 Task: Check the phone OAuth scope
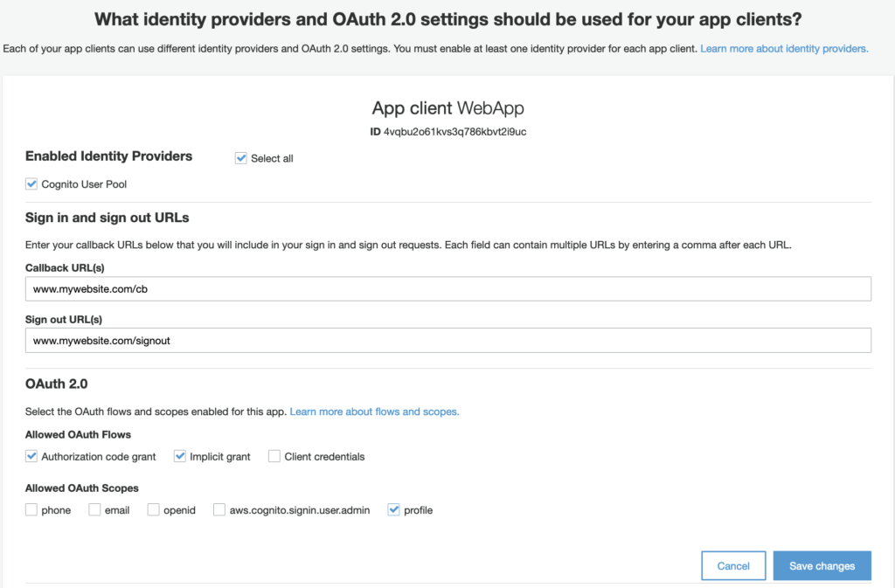point(31,509)
